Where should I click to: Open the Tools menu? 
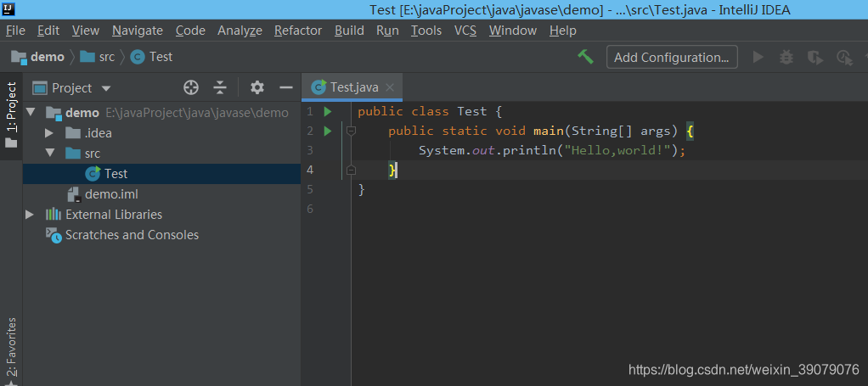click(x=426, y=31)
